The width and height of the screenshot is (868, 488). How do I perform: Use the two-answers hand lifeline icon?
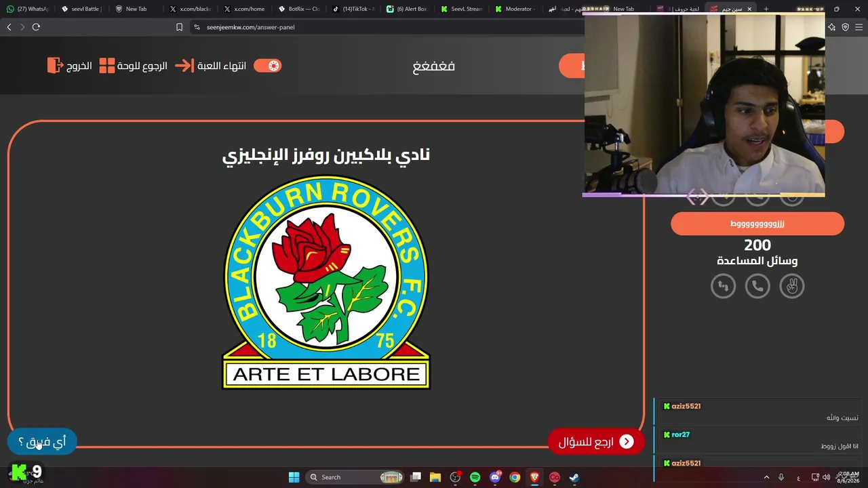(x=791, y=286)
